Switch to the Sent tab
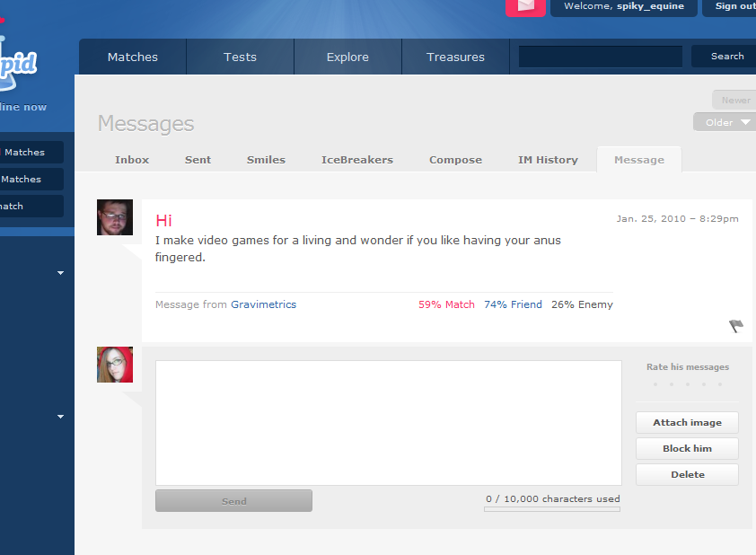This screenshot has height=555, width=756. [198, 160]
